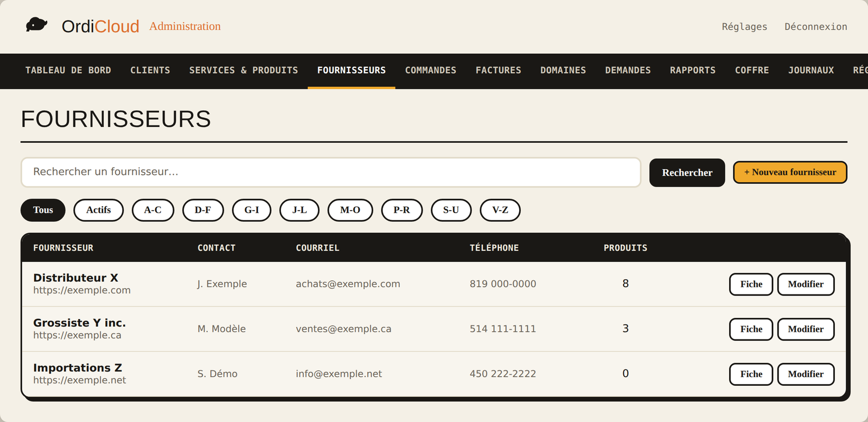868x422 pixels.
Task: Open the Factures menu item
Action: (499, 71)
